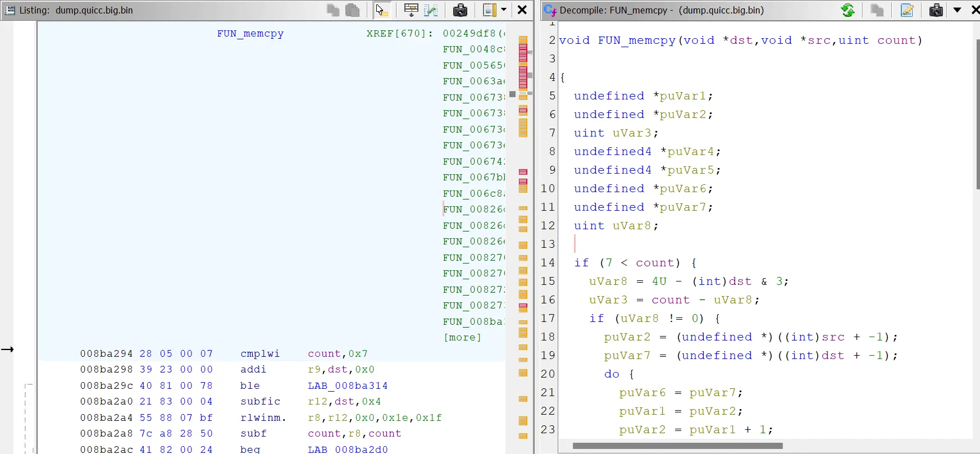Image resolution: width=980 pixels, height=454 pixels.
Task: Click the pencil edit icon in Decompile
Action: coord(906,10)
